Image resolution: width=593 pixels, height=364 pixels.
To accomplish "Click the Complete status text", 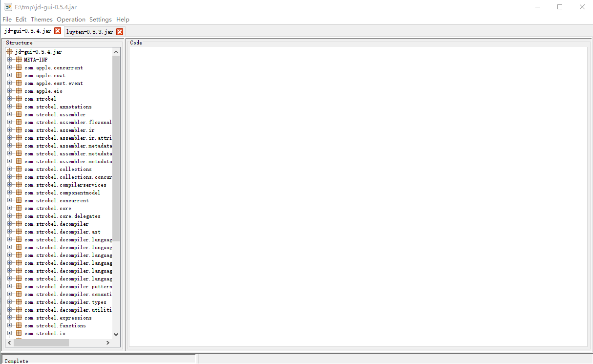I will pos(17,361).
